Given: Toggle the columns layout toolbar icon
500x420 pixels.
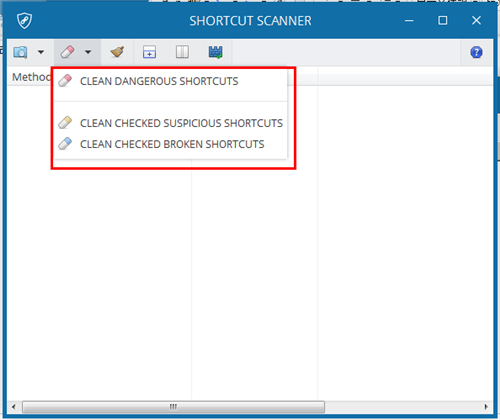Looking at the screenshot, I should pyautogui.click(x=182, y=52).
